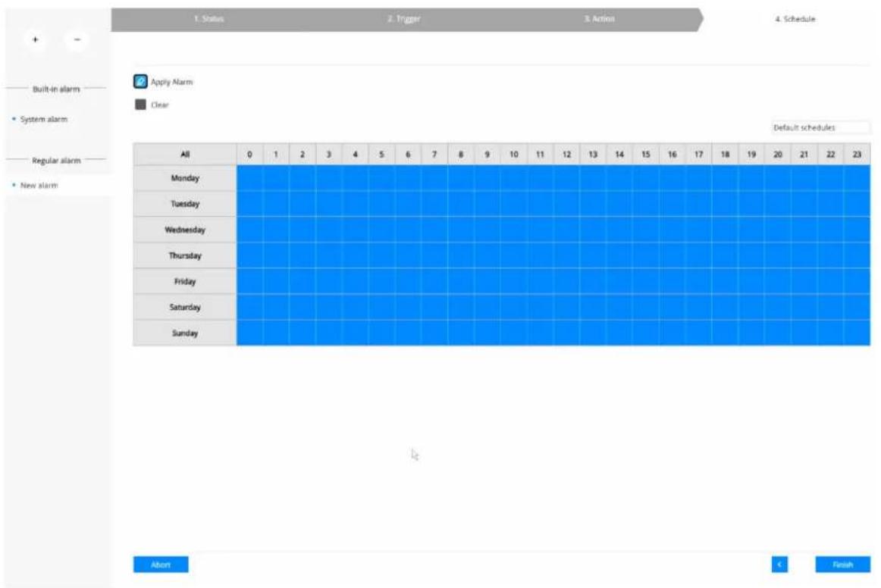Select hour 16 column header

coord(672,155)
